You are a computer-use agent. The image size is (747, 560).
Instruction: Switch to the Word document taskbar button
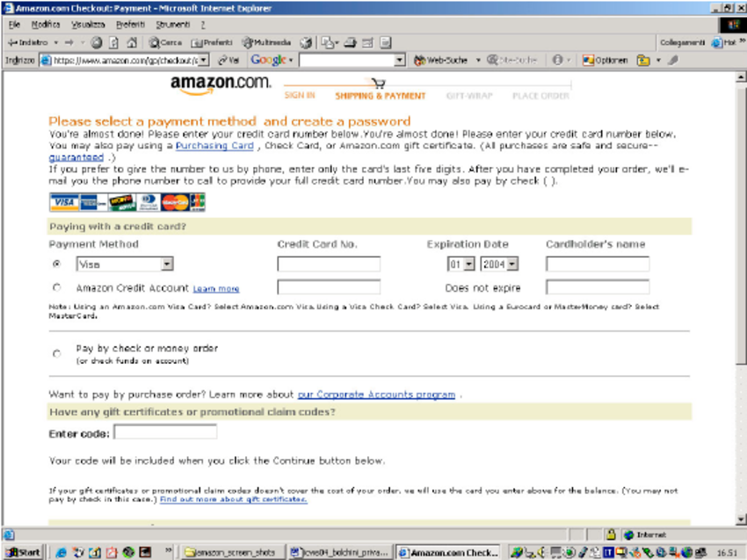pyautogui.click(x=341, y=552)
